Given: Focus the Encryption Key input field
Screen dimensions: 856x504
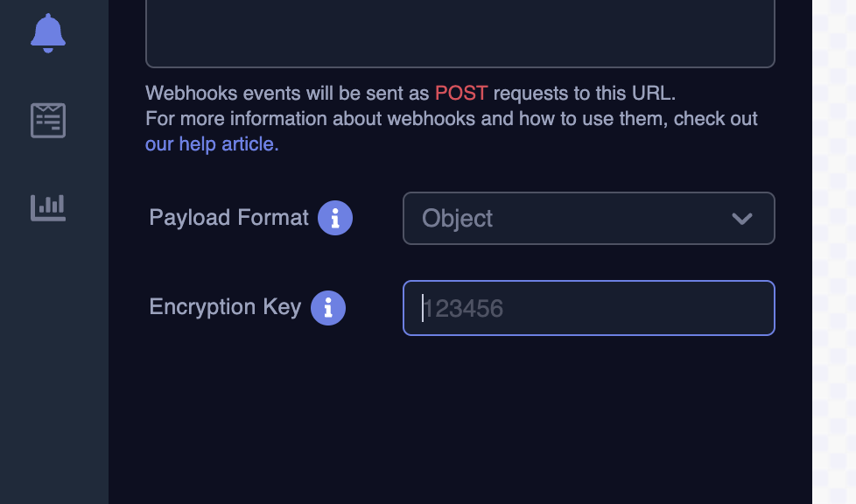Looking at the screenshot, I should pyautogui.click(x=588, y=308).
